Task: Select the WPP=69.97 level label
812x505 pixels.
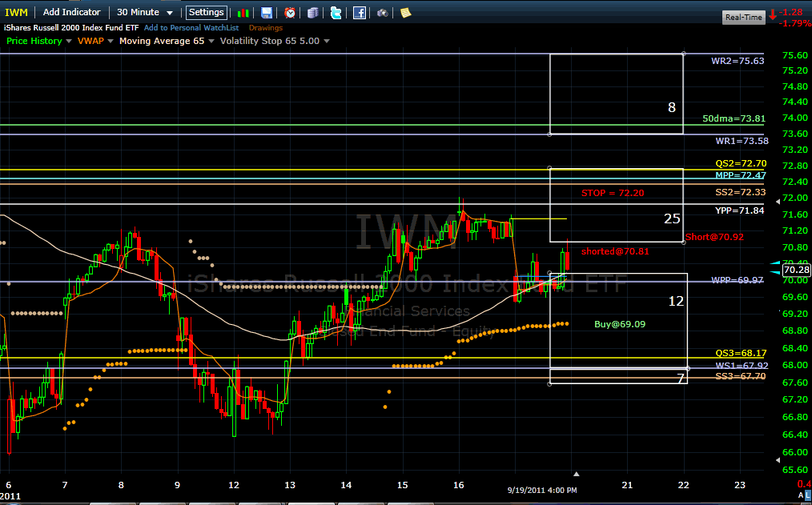Action: click(738, 280)
